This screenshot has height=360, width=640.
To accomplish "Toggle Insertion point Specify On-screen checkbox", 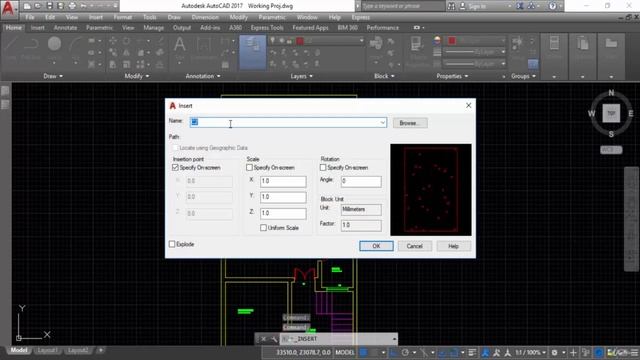I will pos(176,168).
